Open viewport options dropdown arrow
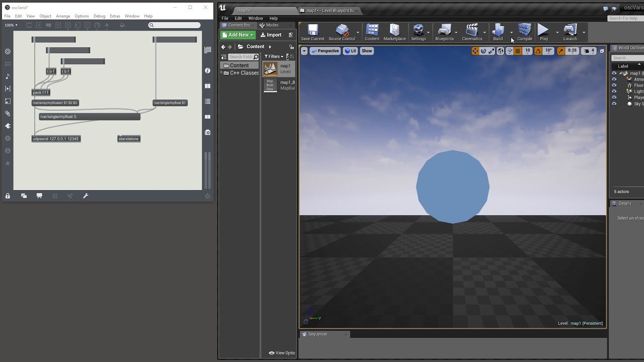Screen dimensions: 644x362 304,51
